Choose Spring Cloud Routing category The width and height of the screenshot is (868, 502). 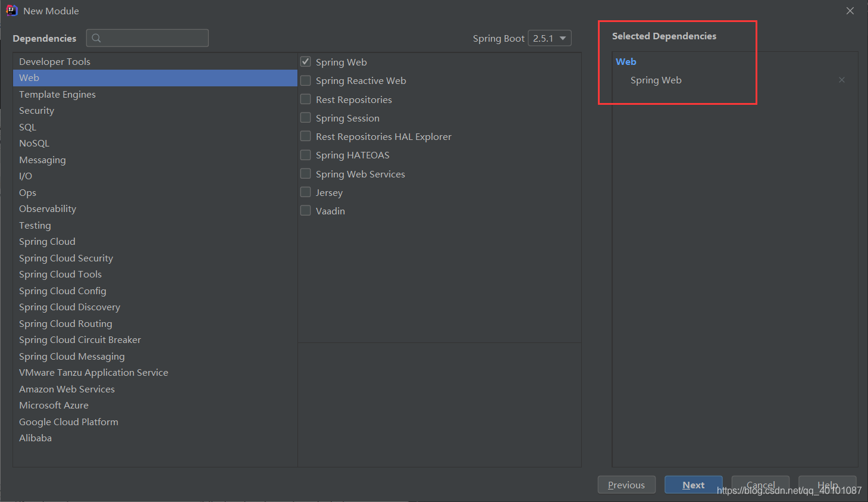click(155, 323)
